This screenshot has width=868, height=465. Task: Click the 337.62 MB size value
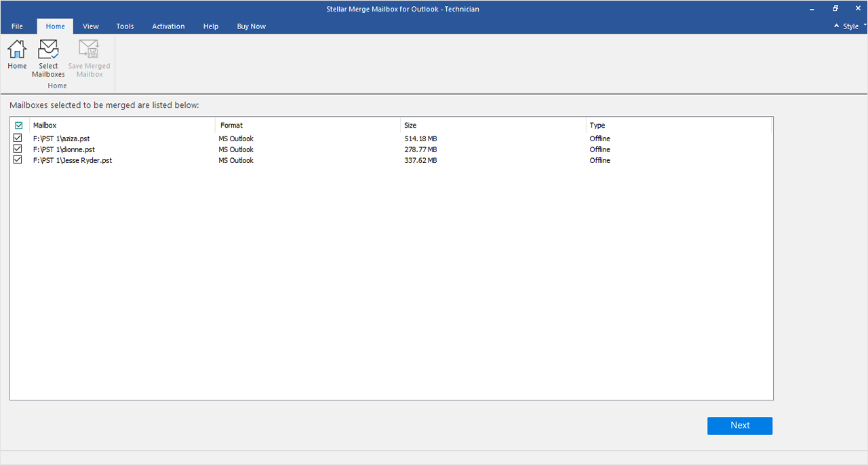[420, 160]
